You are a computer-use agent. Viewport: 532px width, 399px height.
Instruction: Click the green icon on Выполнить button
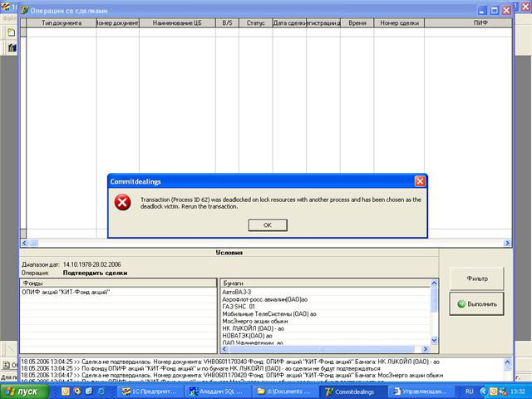tap(461, 304)
